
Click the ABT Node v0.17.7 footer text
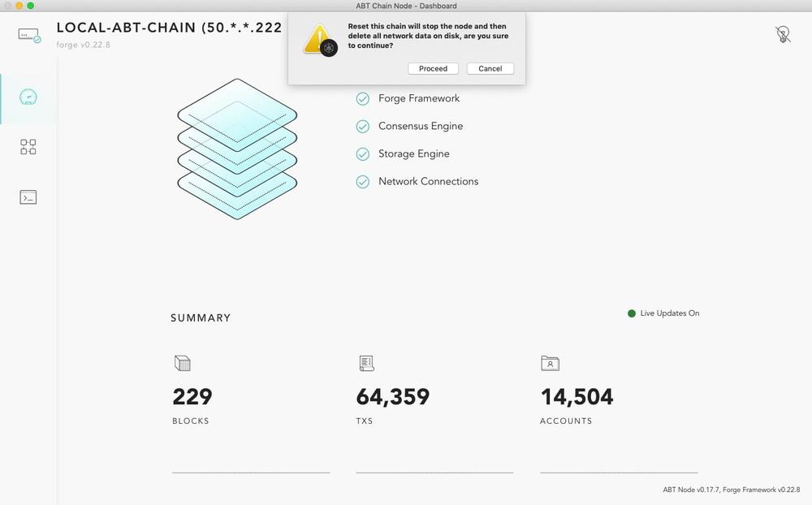click(732, 490)
